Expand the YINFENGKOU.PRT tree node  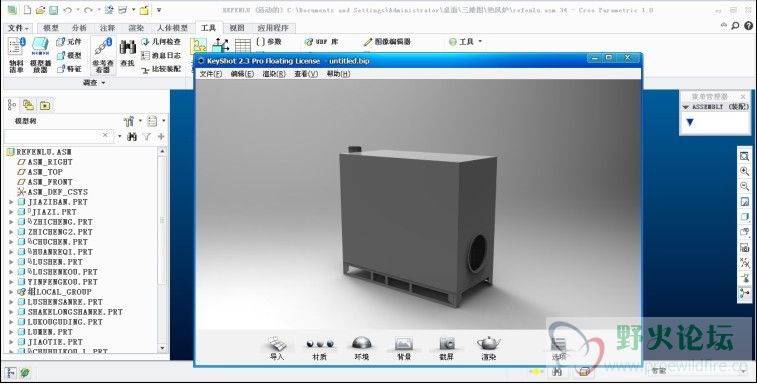pos(11,282)
